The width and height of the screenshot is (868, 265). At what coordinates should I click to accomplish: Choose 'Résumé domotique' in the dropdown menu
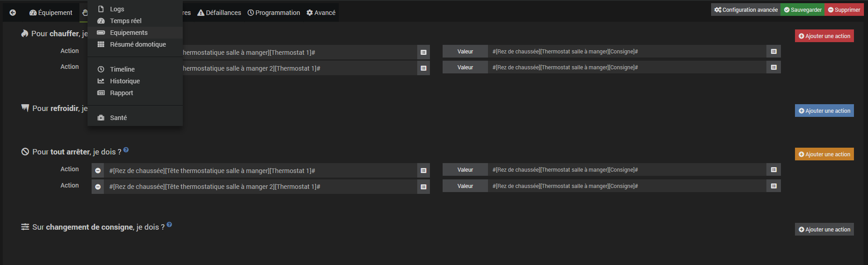[x=138, y=44]
